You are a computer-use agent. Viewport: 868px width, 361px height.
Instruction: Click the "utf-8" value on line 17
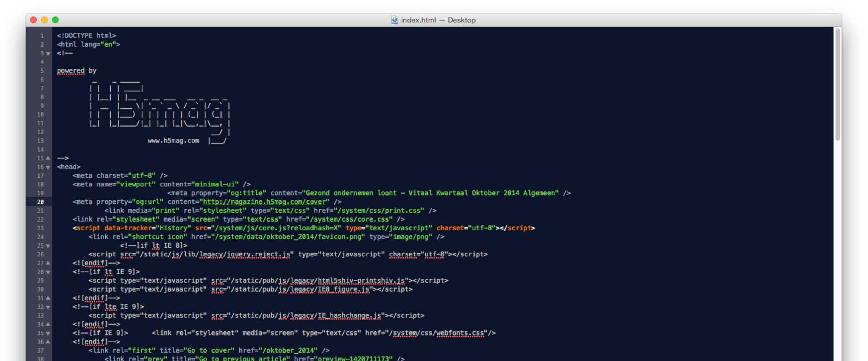point(142,175)
